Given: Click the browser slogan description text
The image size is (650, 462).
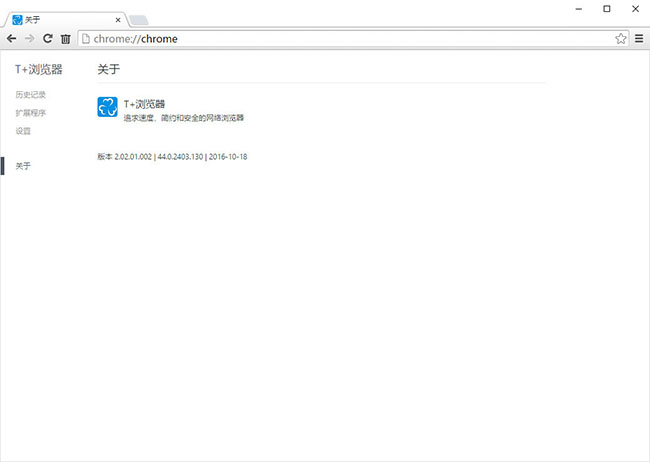Looking at the screenshot, I should click(184, 118).
